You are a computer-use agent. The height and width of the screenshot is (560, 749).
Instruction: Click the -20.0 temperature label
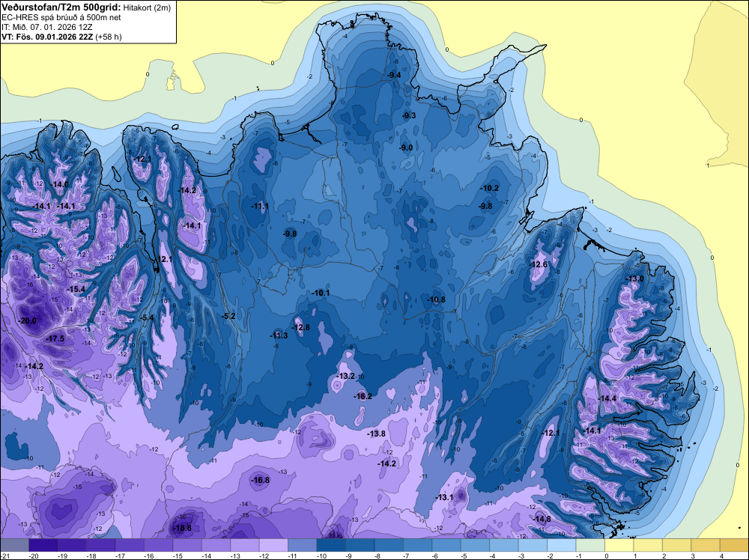pos(28,320)
